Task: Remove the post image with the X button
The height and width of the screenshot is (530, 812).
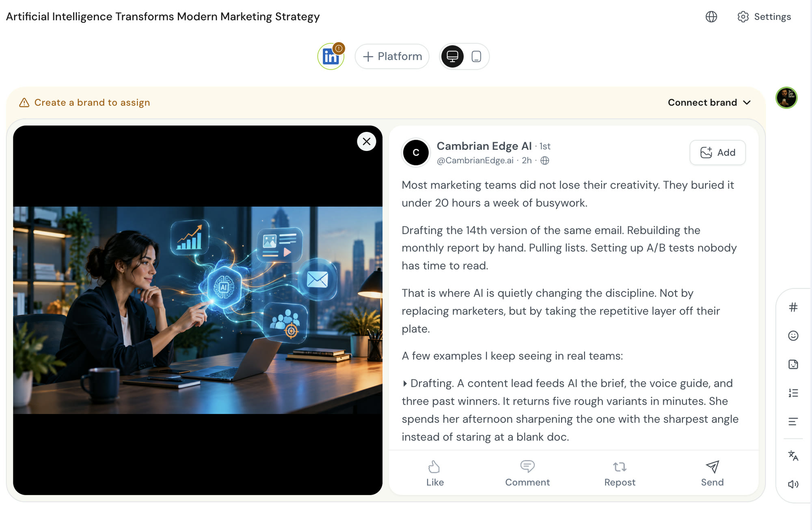Action: pyautogui.click(x=367, y=142)
